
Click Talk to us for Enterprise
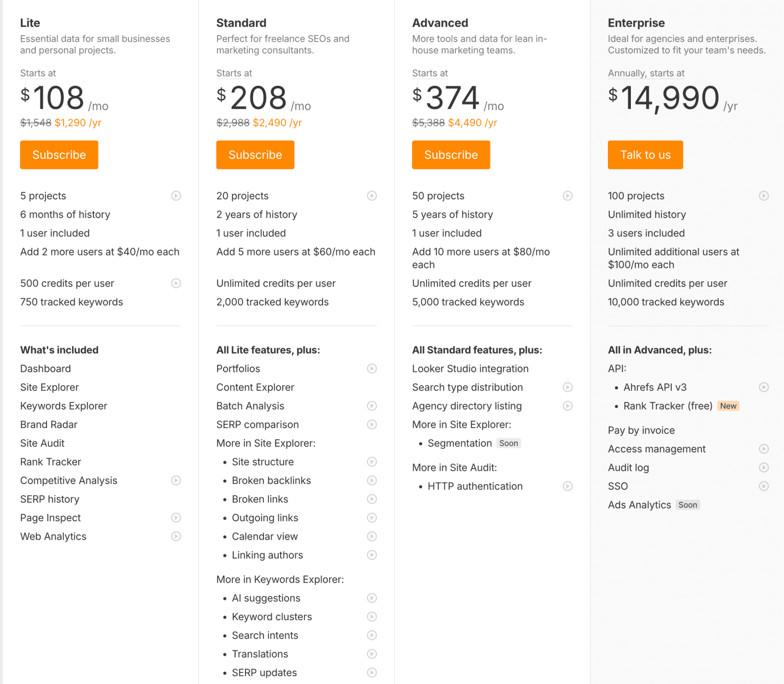pyautogui.click(x=645, y=155)
